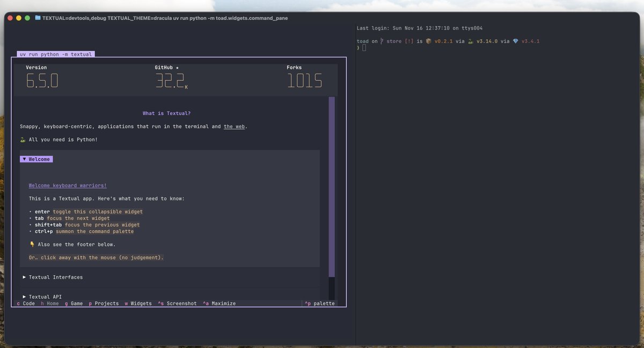Screen dimensions: 644x348
Task: Click the "What is Textual?" heading
Action: (x=166, y=113)
